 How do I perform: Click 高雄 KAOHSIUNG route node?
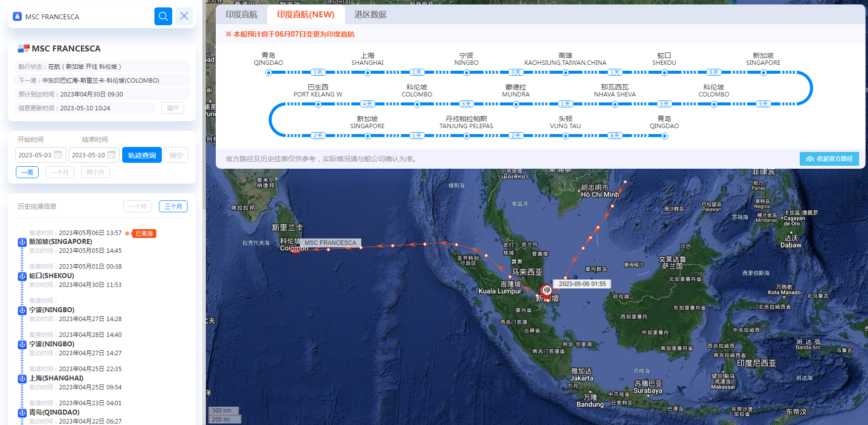click(x=566, y=73)
